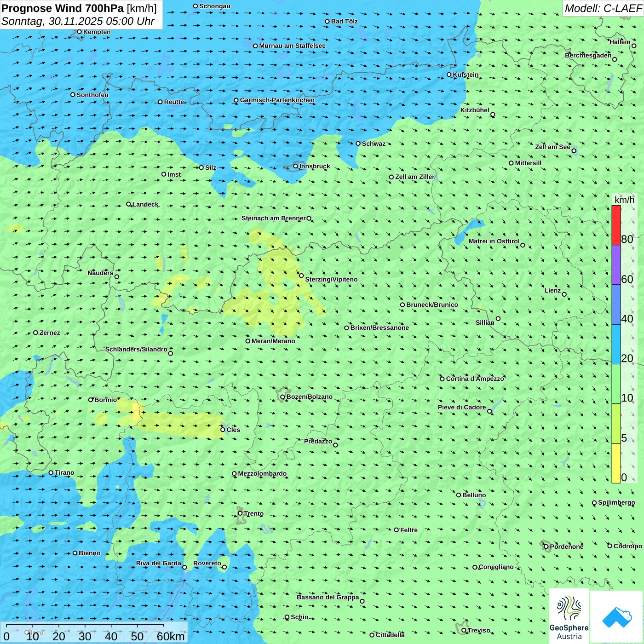Click the Modell: C-LAEF label
Image resolution: width=644 pixels, height=644 pixels.
(x=603, y=8)
